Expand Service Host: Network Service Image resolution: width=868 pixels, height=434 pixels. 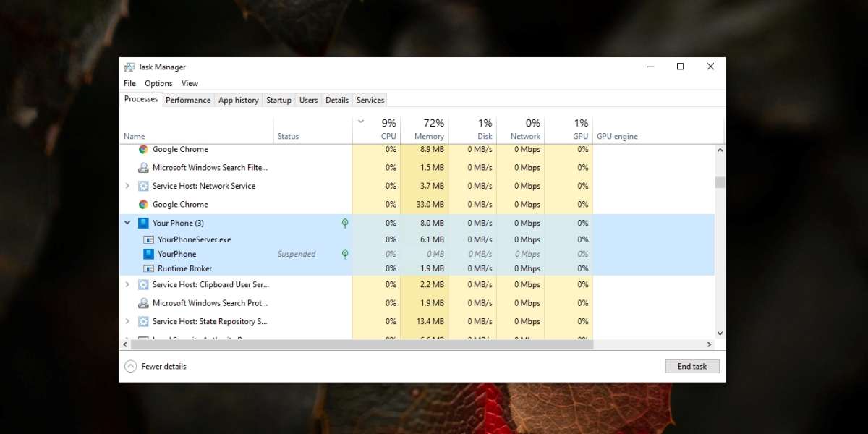(x=127, y=186)
